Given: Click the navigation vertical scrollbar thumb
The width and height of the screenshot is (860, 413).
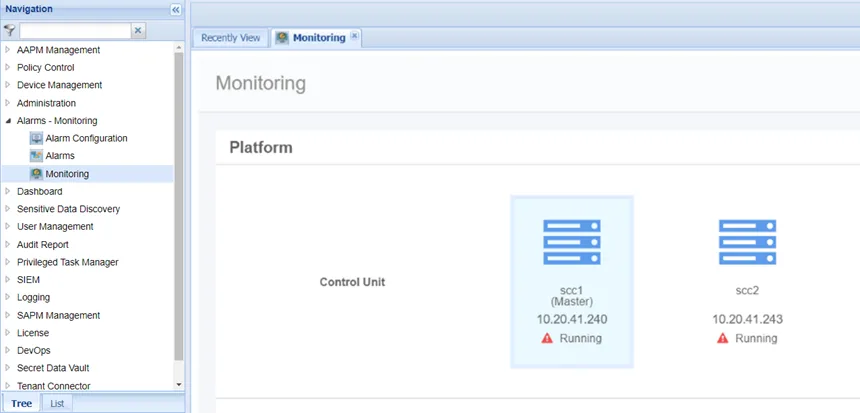Looking at the screenshot, I should [x=178, y=206].
